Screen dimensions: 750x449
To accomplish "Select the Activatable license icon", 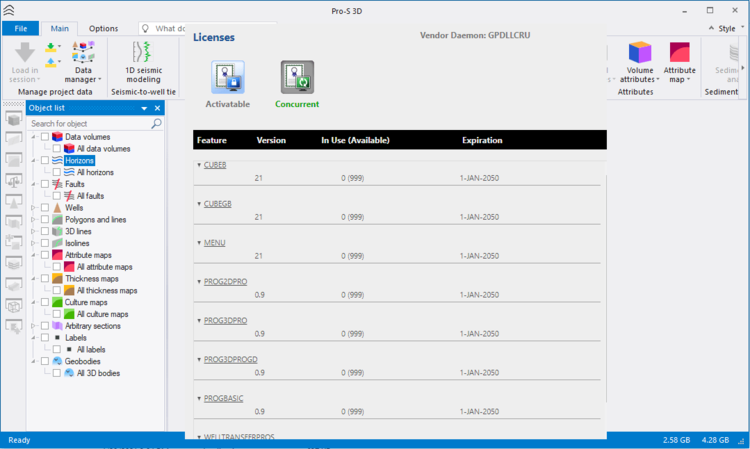I will click(x=228, y=78).
